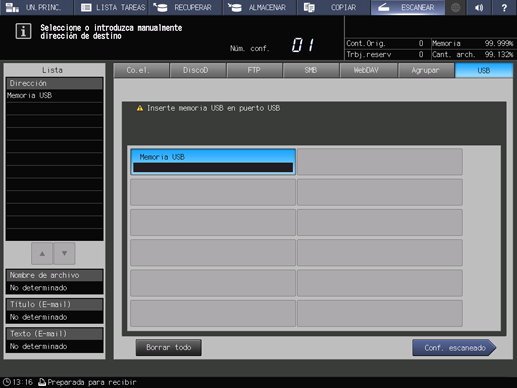This screenshot has width=517, height=388.
Task: Open the Título (E-mail) setting
Action: 54,311
